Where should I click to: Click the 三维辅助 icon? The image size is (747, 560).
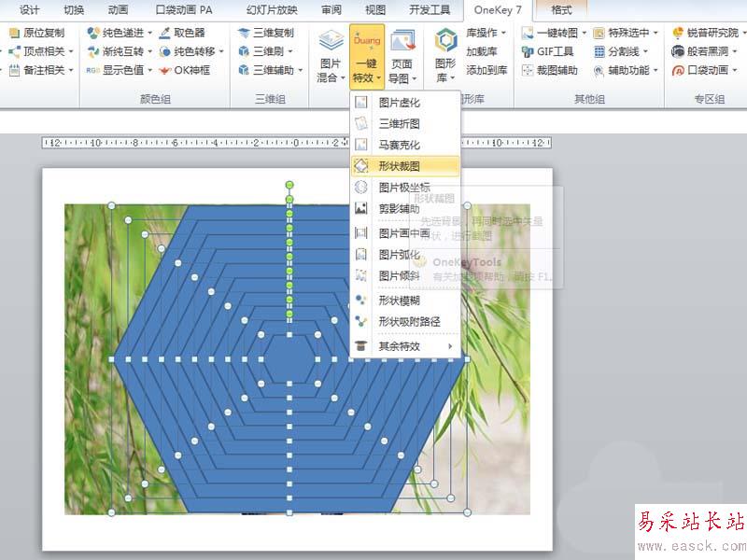click(244, 70)
